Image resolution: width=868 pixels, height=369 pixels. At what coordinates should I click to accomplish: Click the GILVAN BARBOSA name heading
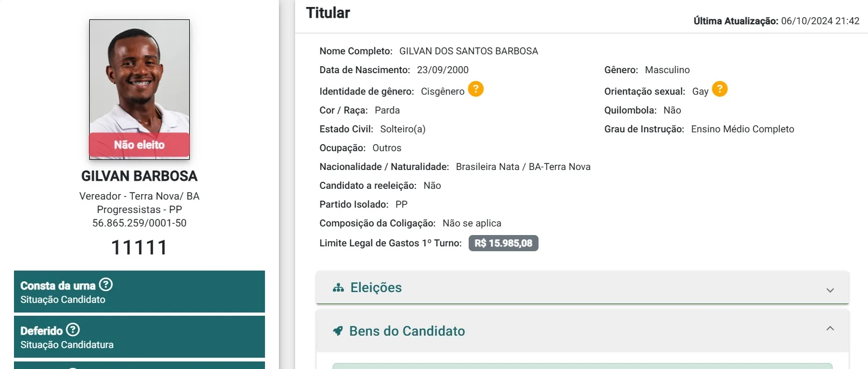139,176
